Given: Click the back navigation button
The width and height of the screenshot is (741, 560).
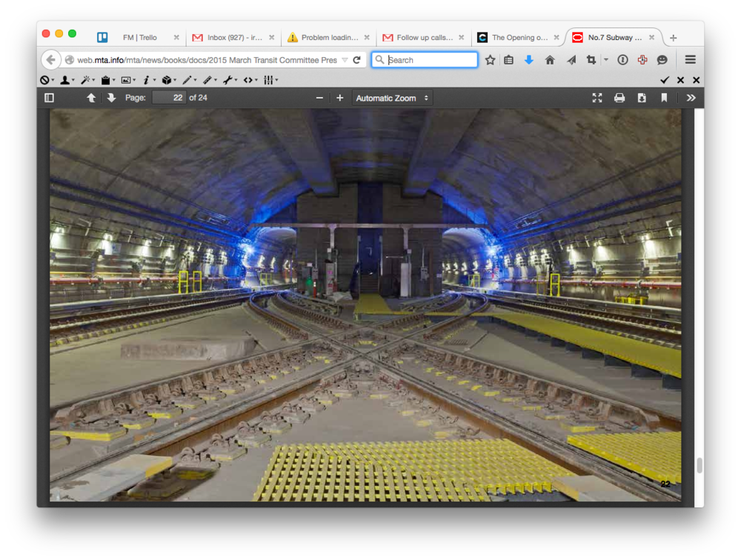Looking at the screenshot, I should [x=49, y=60].
